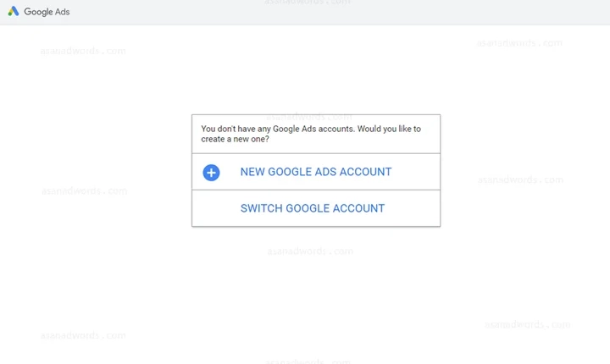Click asanadwords.com watermark at upper left
This screenshot has width=610, height=364.
pos(83,51)
